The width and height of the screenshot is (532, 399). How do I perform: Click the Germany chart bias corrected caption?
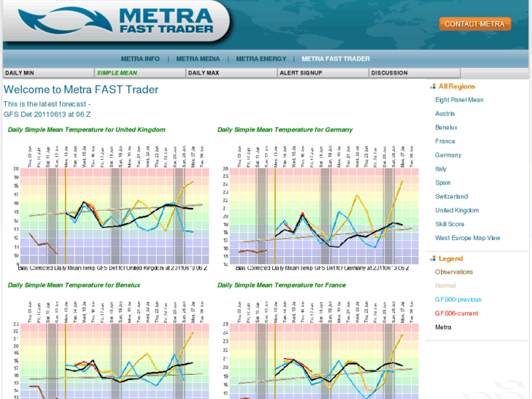322,268
